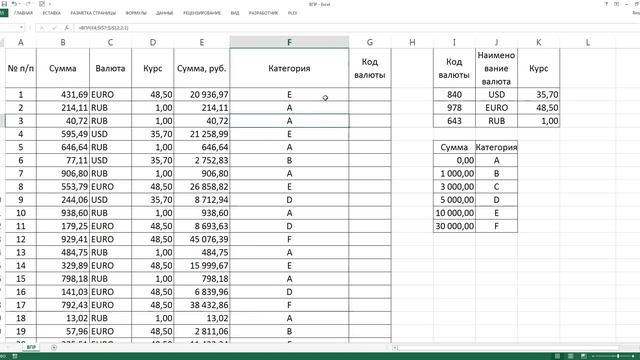Click the Undo arrow icon

tap(14, 4)
